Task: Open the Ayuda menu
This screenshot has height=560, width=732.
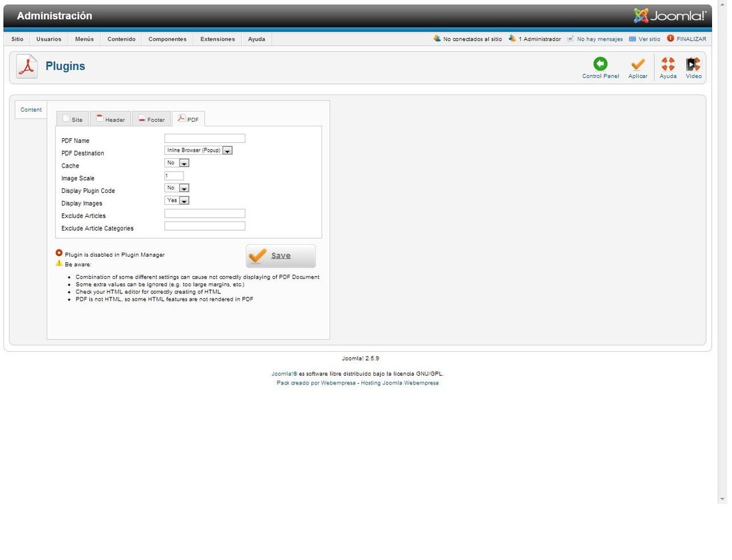Action: (x=256, y=39)
